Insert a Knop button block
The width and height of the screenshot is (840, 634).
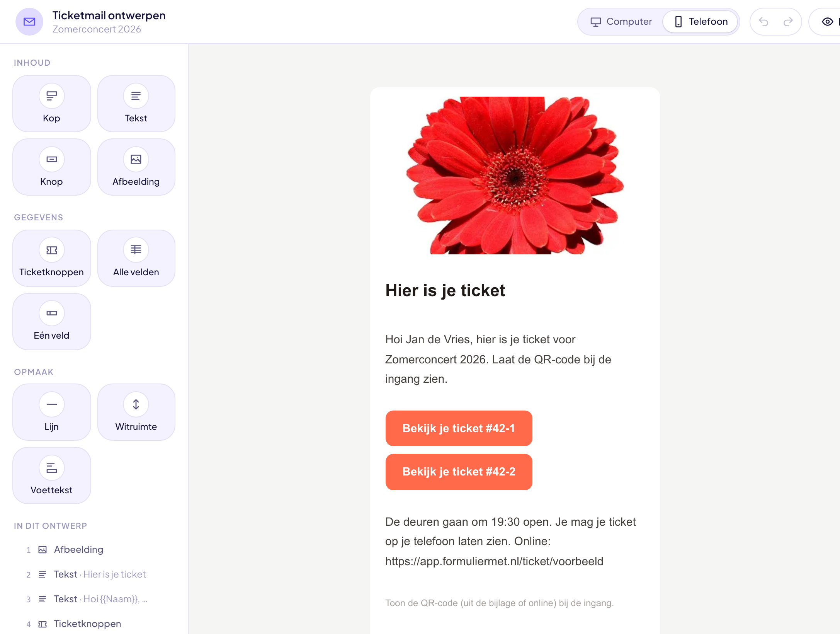52,167
